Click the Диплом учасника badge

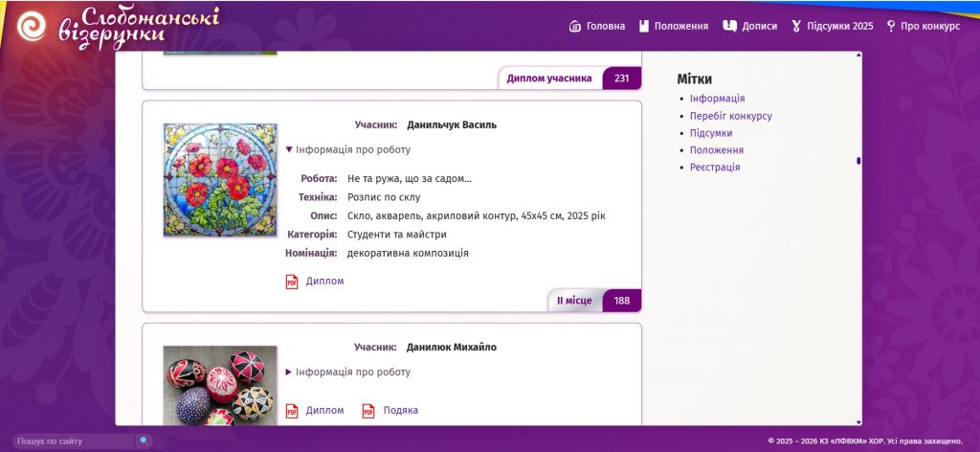549,79
